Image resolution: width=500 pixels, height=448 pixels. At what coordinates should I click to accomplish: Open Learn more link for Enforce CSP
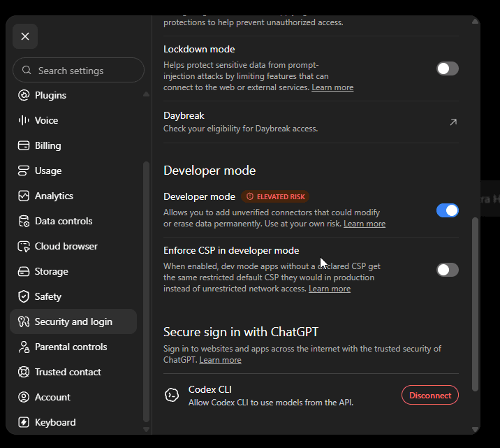tap(330, 289)
